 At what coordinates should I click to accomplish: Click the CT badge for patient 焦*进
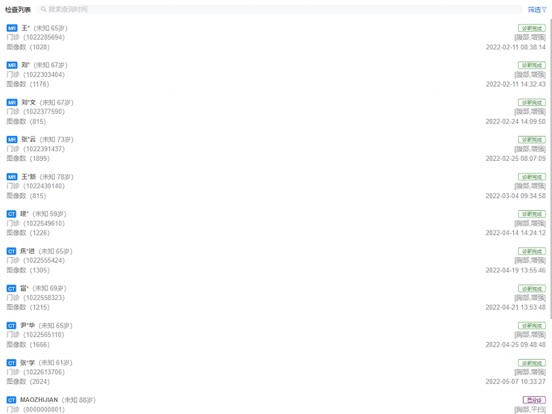point(11,251)
